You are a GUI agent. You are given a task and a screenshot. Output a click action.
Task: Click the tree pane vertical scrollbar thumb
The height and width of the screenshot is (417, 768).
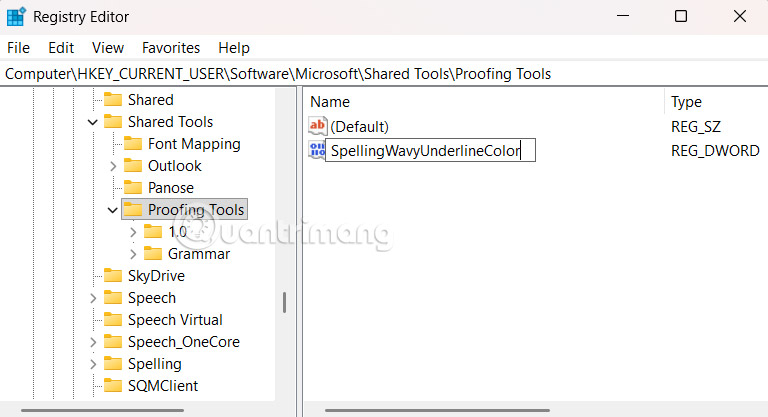click(x=284, y=302)
